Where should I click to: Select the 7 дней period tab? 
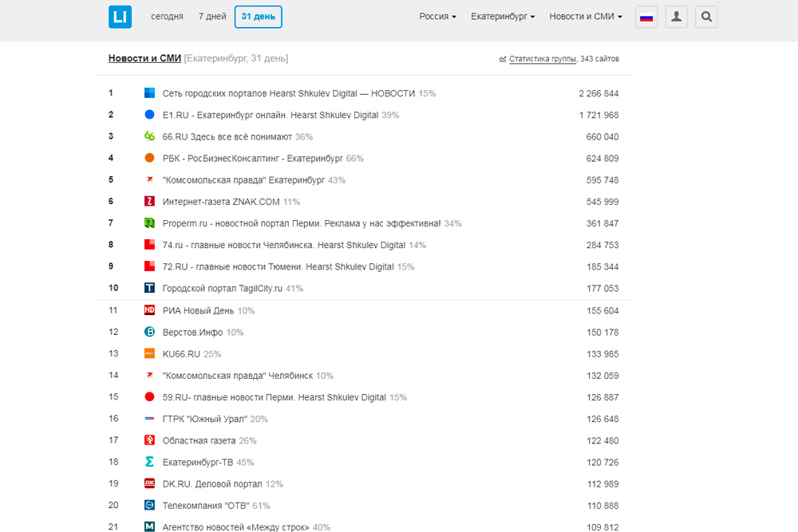[x=212, y=17]
